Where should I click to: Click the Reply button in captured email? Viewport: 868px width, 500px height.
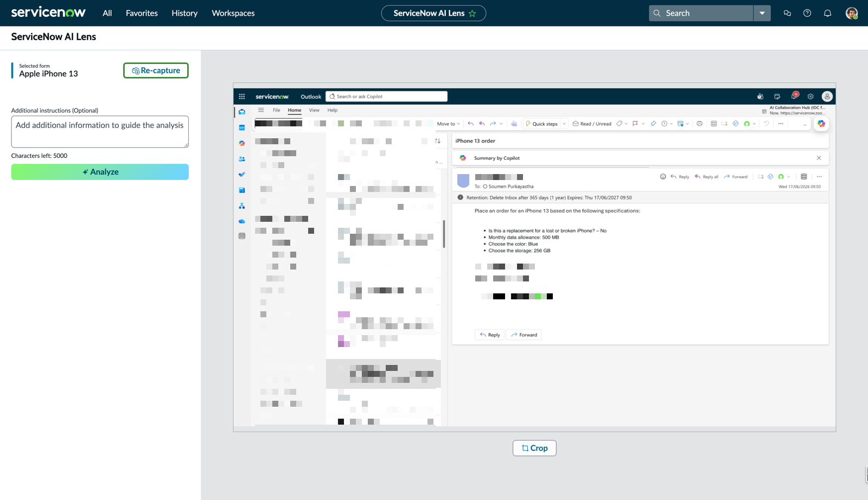pyautogui.click(x=490, y=335)
